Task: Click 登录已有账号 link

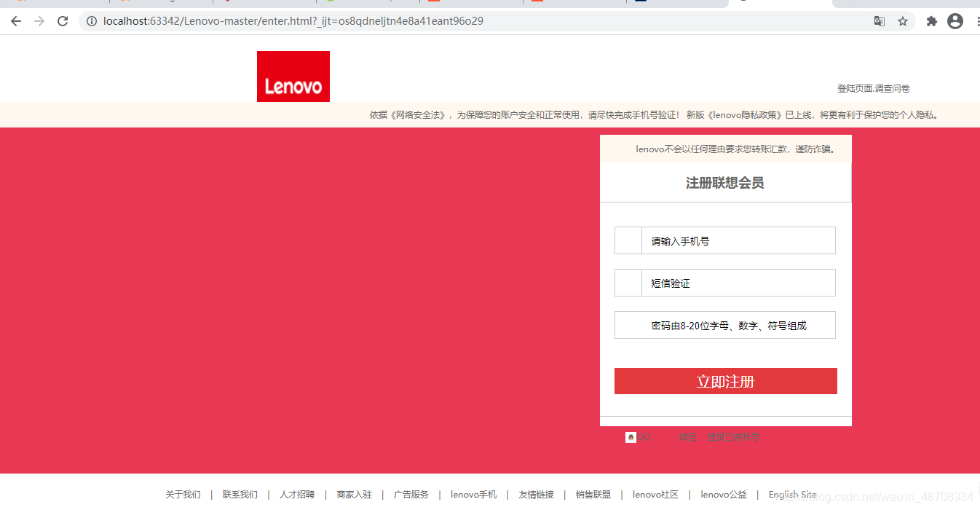Action: [733, 437]
